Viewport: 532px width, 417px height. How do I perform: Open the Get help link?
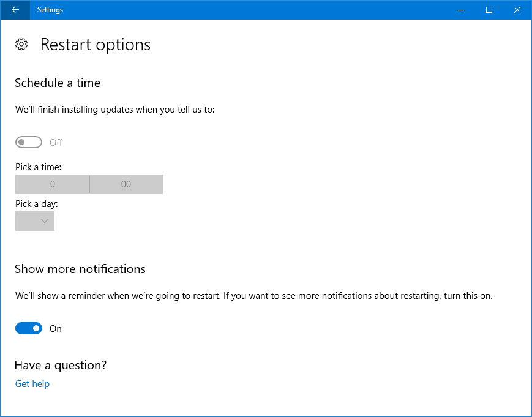pyautogui.click(x=32, y=383)
